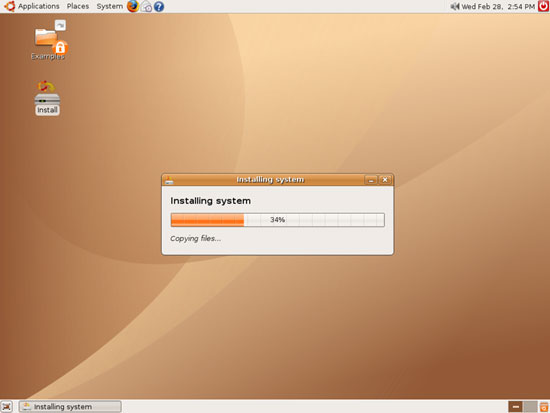Click the Copying files status text
Screen dimensions: 550x413
[195, 239]
